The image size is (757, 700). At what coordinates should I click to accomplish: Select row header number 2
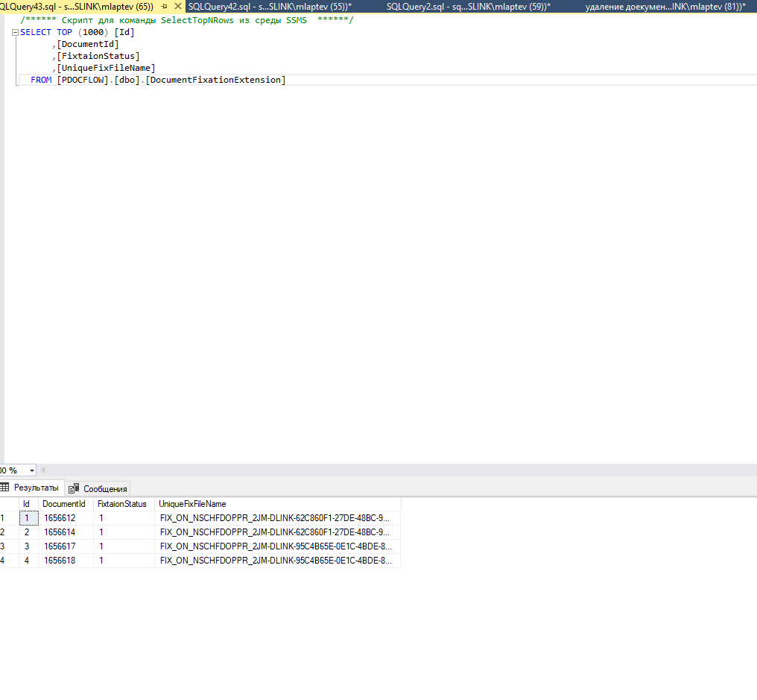coord(9,532)
